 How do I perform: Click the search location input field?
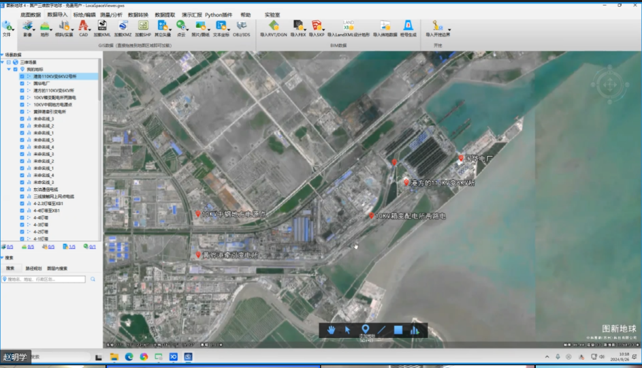pyautogui.click(x=44, y=279)
